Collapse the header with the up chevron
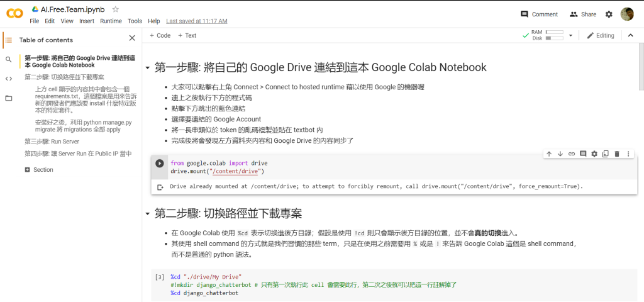Screen dimensions: 644x302 tap(631, 35)
